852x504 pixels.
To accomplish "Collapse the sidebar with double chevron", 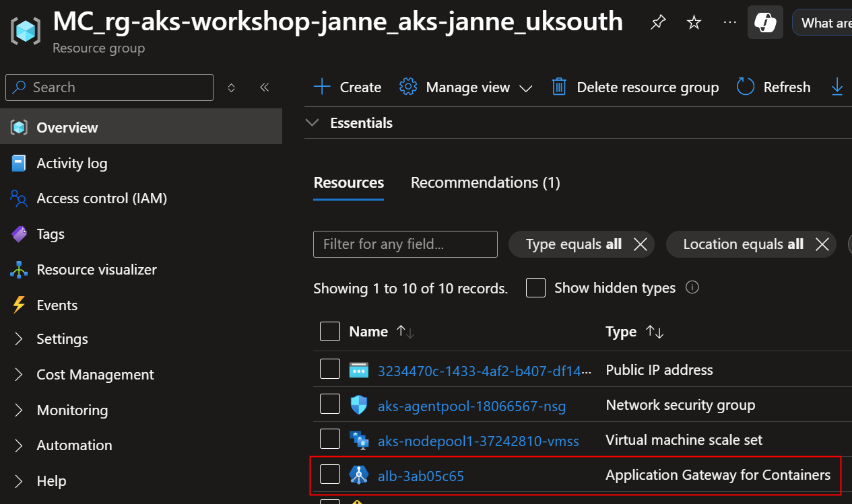I will [265, 87].
